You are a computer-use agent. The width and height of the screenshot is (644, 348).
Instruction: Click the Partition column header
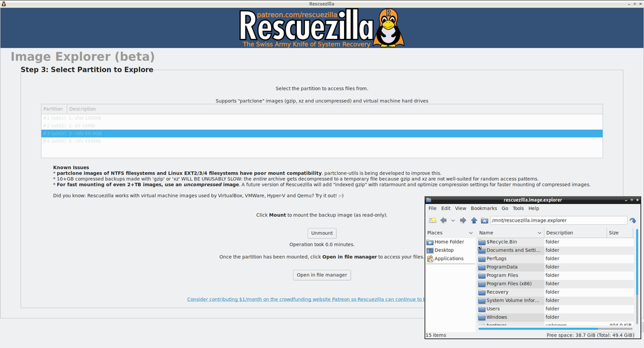tap(54, 109)
